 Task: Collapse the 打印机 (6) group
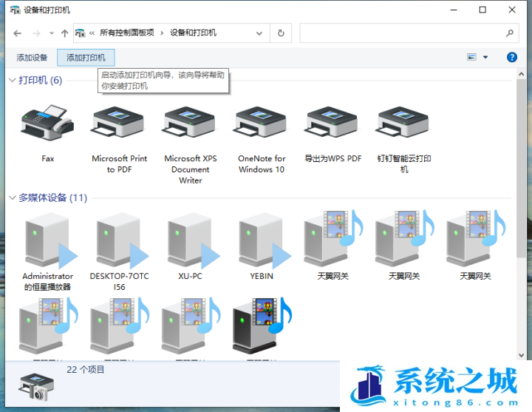tap(13, 81)
